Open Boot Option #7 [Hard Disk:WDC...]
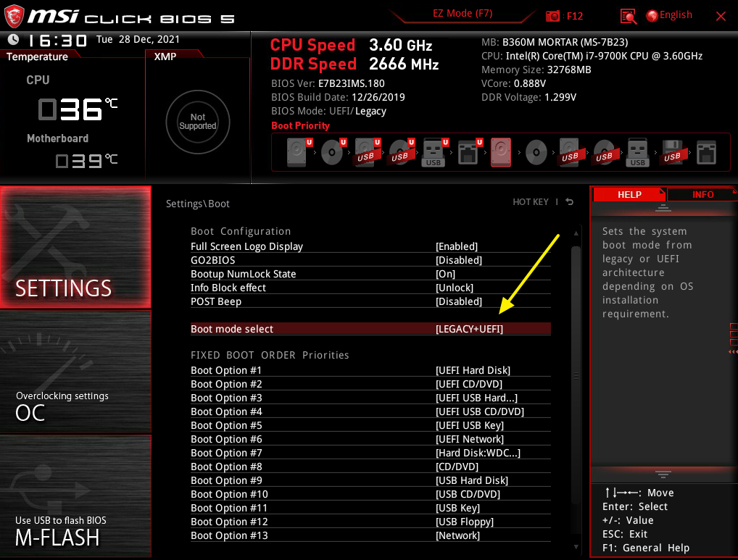The height and width of the screenshot is (560, 738). pos(370,453)
